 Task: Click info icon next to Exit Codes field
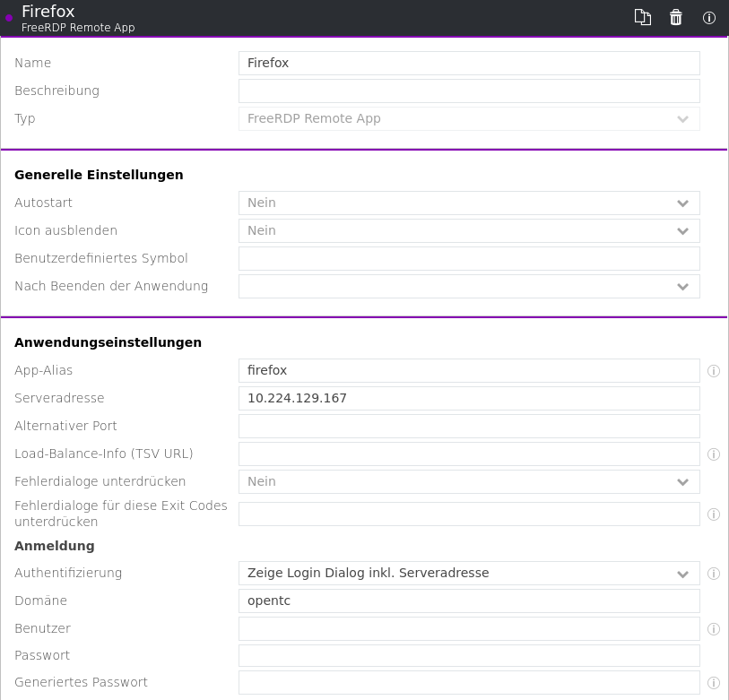(x=714, y=514)
